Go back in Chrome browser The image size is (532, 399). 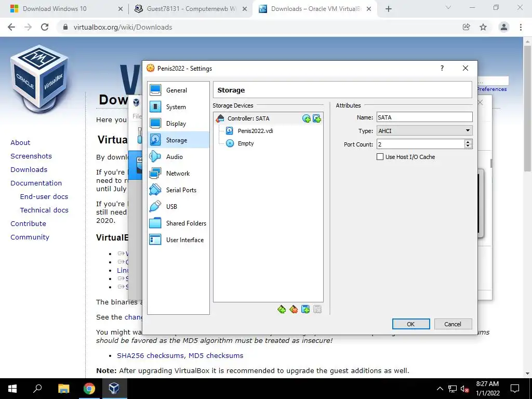tap(11, 27)
